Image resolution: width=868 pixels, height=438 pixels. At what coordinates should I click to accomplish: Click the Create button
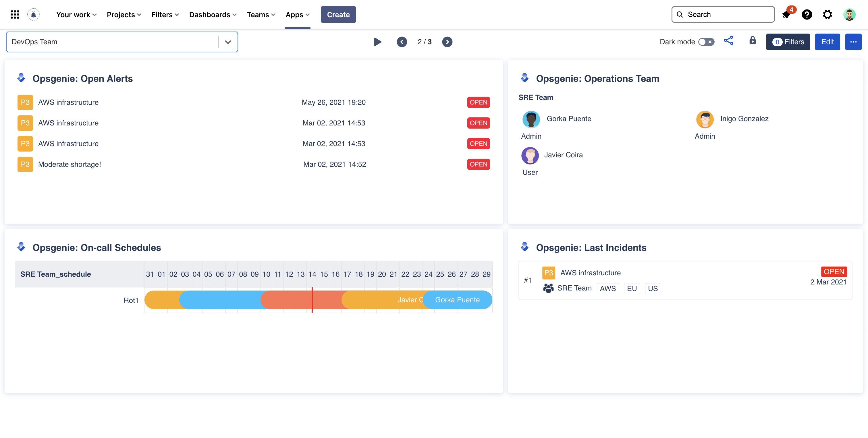[338, 14]
